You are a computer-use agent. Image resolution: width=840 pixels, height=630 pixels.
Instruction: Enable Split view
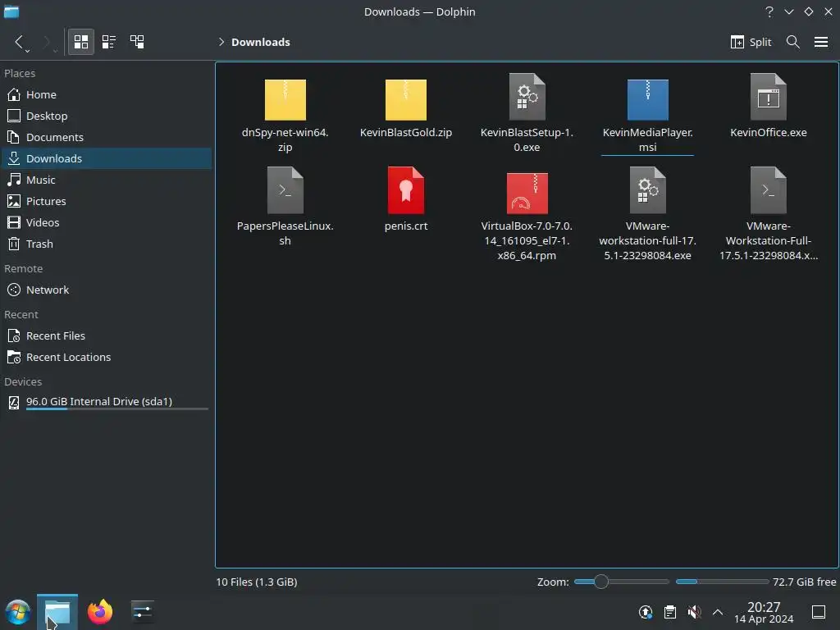[751, 42]
